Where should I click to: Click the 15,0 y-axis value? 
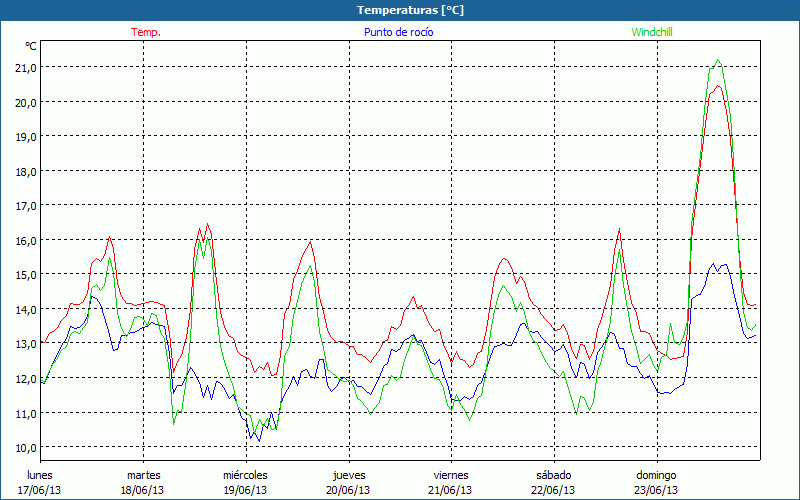click(x=24, y=274)
